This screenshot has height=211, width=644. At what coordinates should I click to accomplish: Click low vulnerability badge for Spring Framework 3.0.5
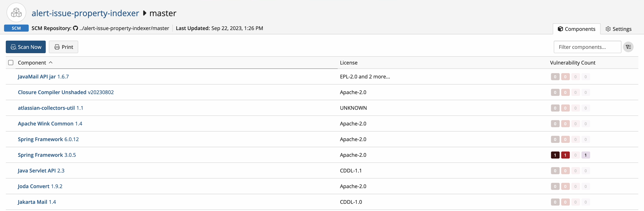click(585, 155)
